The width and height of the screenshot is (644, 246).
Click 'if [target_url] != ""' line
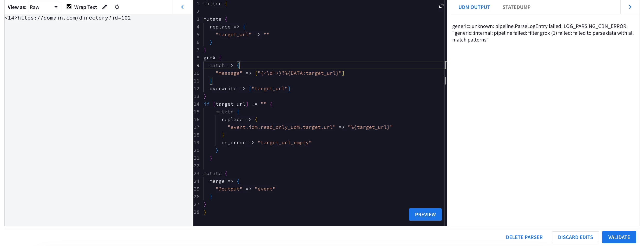[238, 104]
